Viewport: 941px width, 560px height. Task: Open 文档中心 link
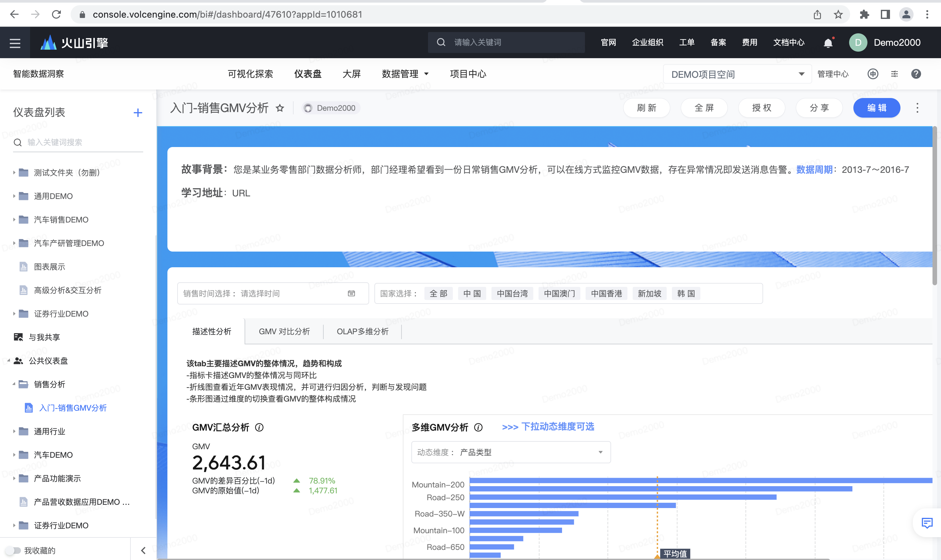[788, 43]
